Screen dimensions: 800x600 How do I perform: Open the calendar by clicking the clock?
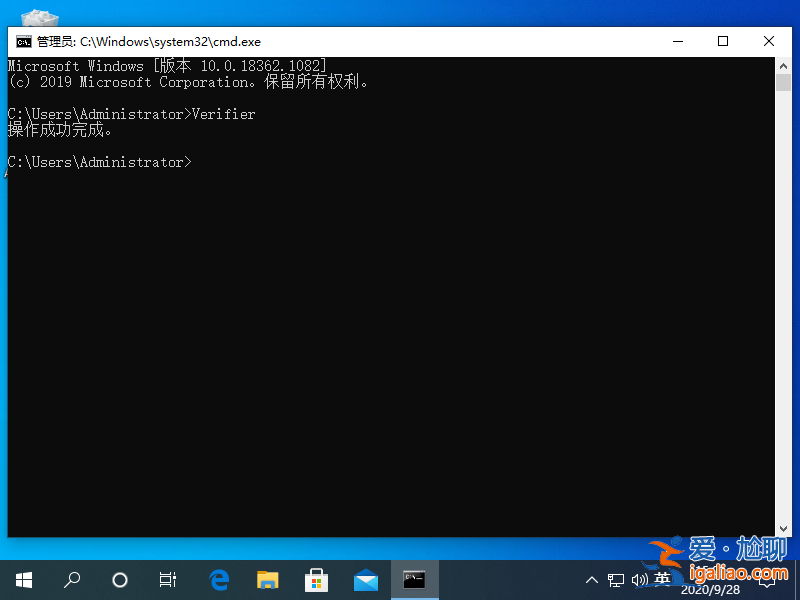pos(711,579)
